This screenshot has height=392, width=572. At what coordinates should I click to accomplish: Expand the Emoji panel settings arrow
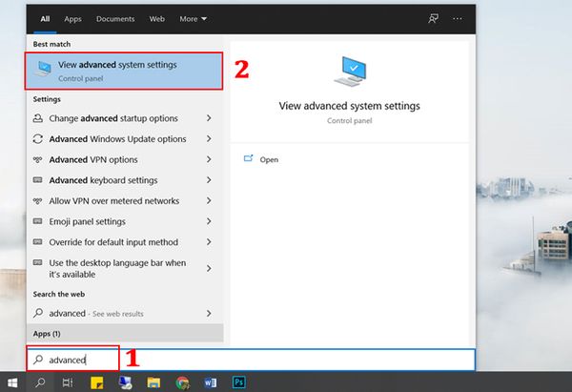point(208,221)
